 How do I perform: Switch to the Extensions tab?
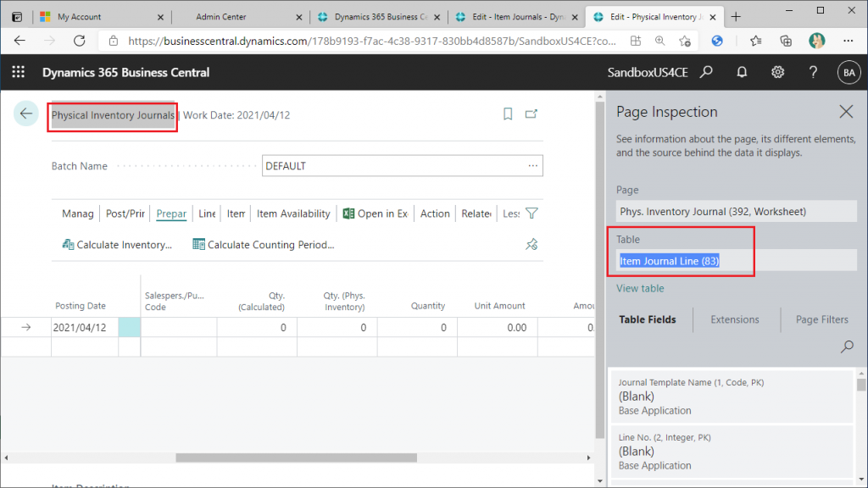coord(735,319)
